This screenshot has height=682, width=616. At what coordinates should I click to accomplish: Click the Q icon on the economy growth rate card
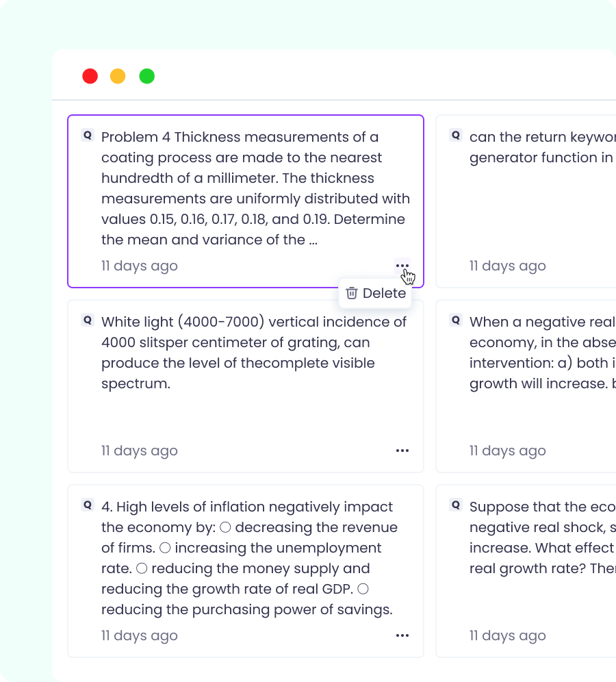(455, 505)
